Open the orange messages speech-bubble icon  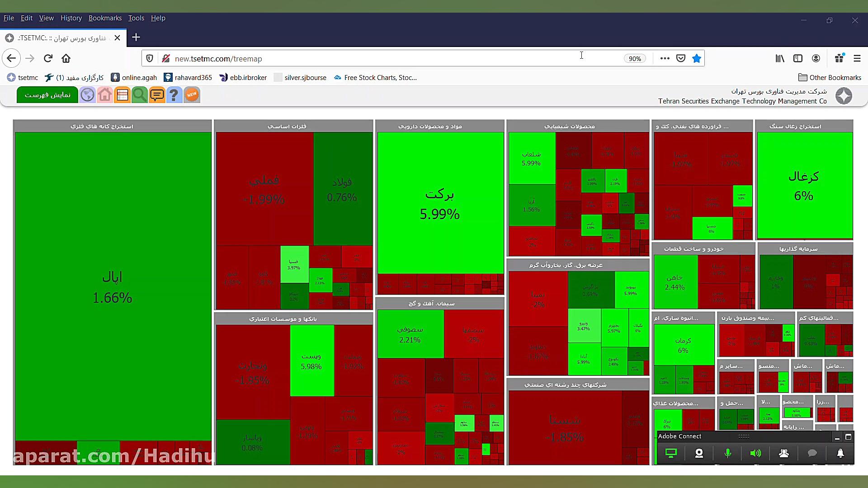[157, 95]
